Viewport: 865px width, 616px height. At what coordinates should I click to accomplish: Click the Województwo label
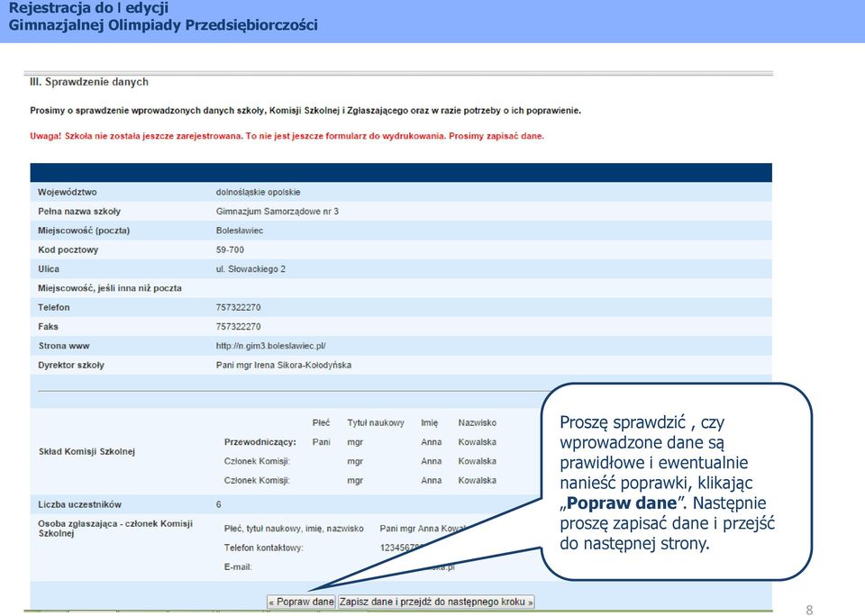click(x=68, y=192)
